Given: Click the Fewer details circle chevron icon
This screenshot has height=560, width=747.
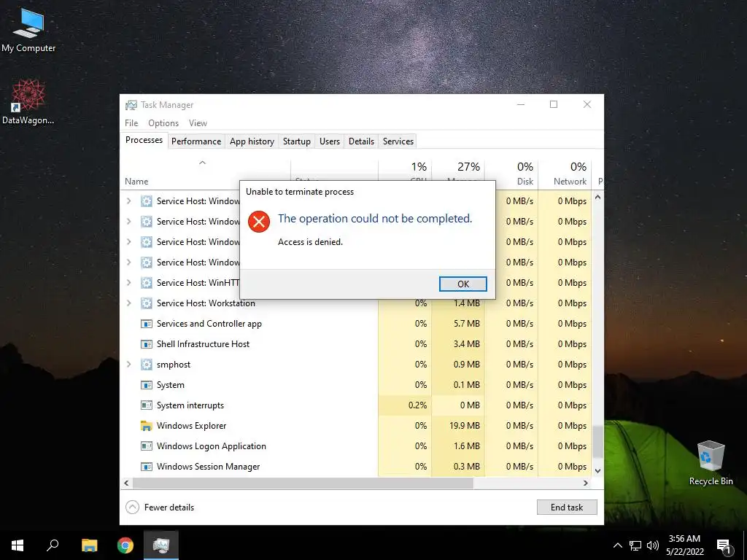Looking at the screenshot, I should tap(133, 507).
